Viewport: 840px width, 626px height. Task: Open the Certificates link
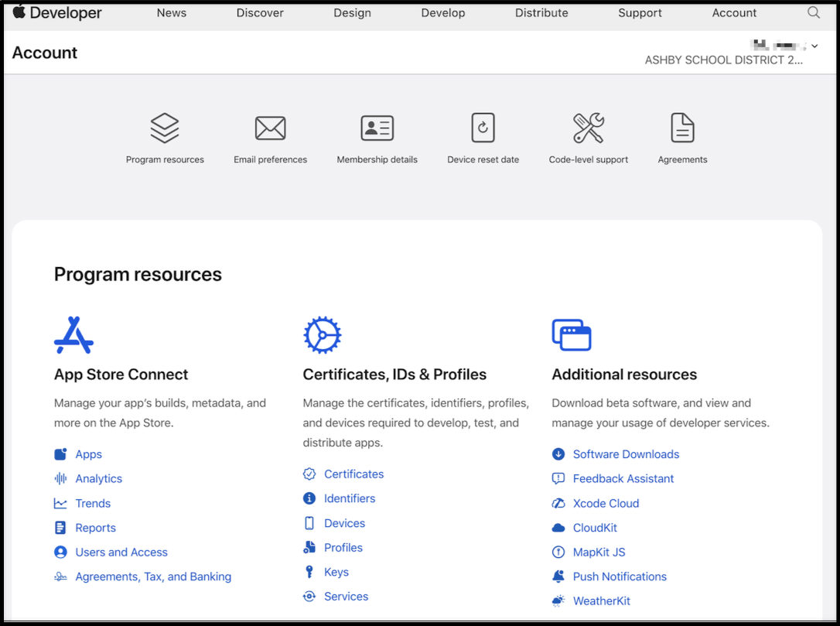pos(353,474)
